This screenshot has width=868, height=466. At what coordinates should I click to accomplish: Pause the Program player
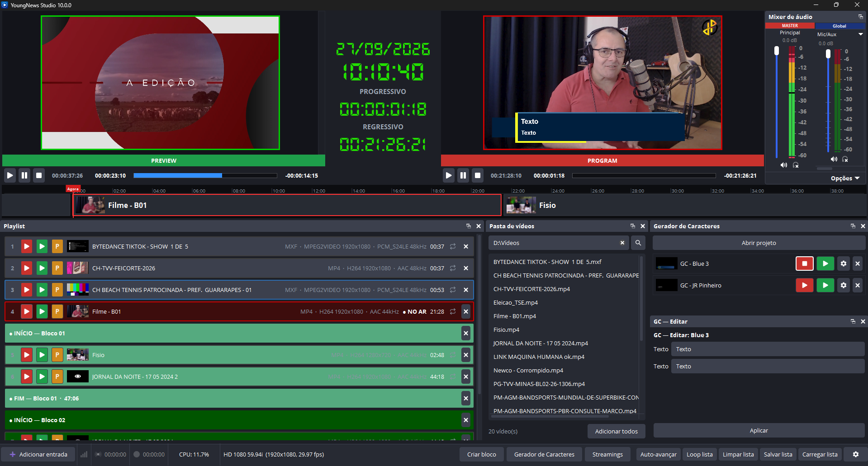pyautogui.click(x=463, y=175)
